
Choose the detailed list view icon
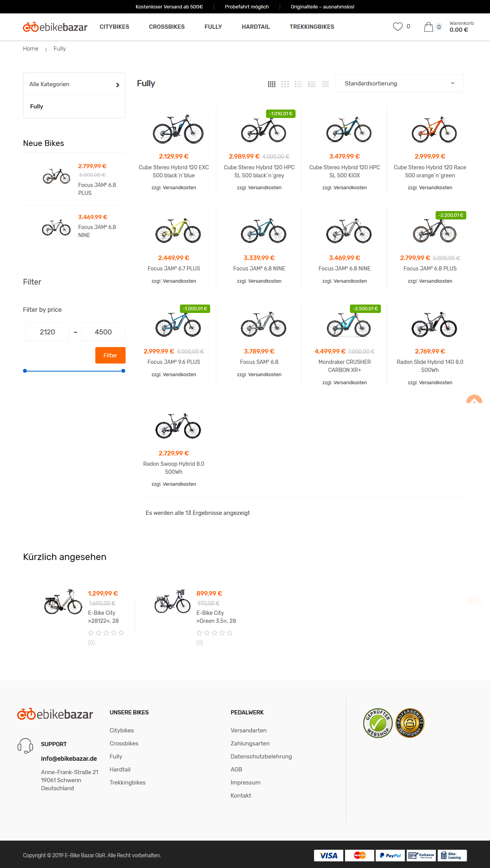click(x=312, y=84)
